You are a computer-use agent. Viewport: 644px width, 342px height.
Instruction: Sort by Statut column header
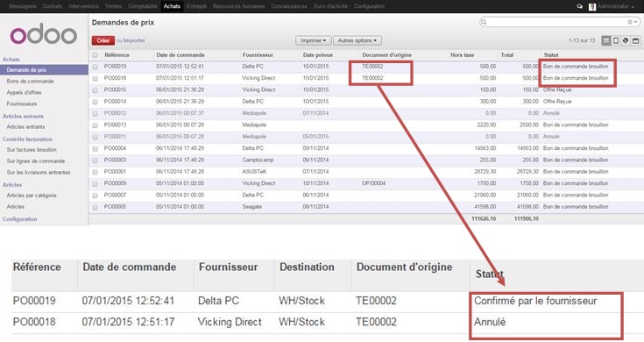[x=551, y=54]
